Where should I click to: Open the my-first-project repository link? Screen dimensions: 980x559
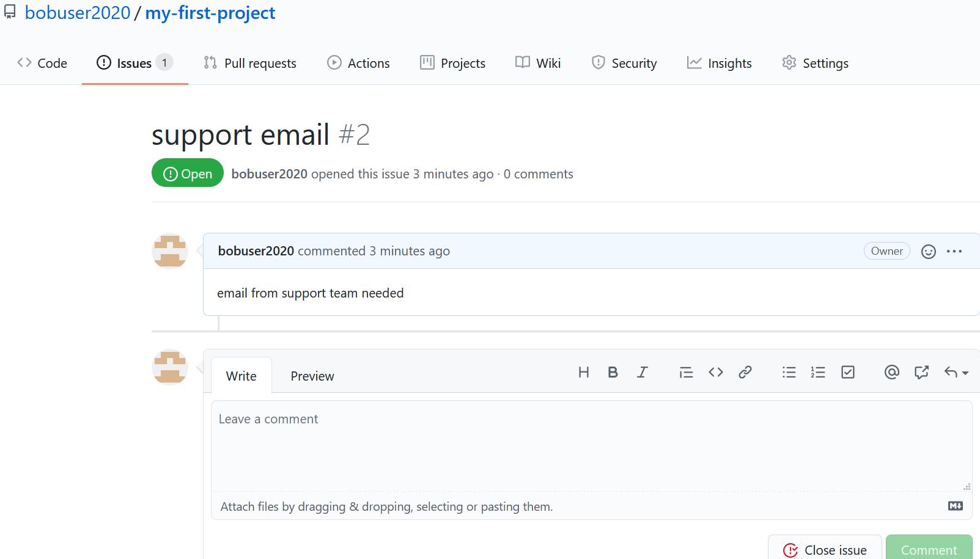coord(210,13)
